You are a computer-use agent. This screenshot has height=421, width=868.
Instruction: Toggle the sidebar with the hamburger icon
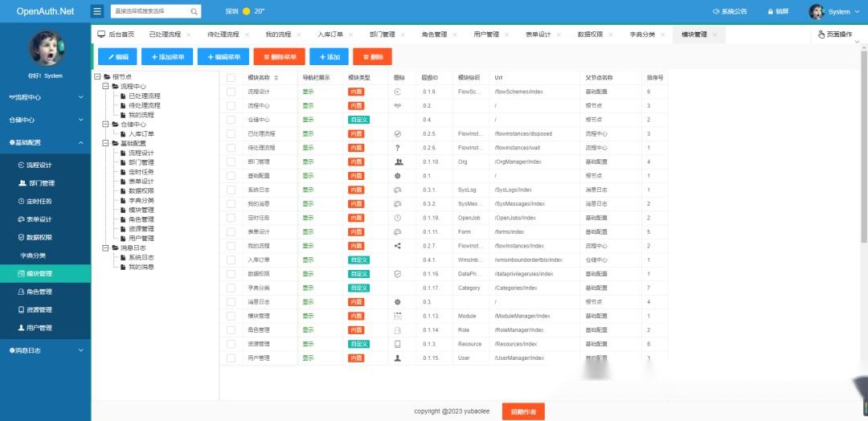[97, 11]
